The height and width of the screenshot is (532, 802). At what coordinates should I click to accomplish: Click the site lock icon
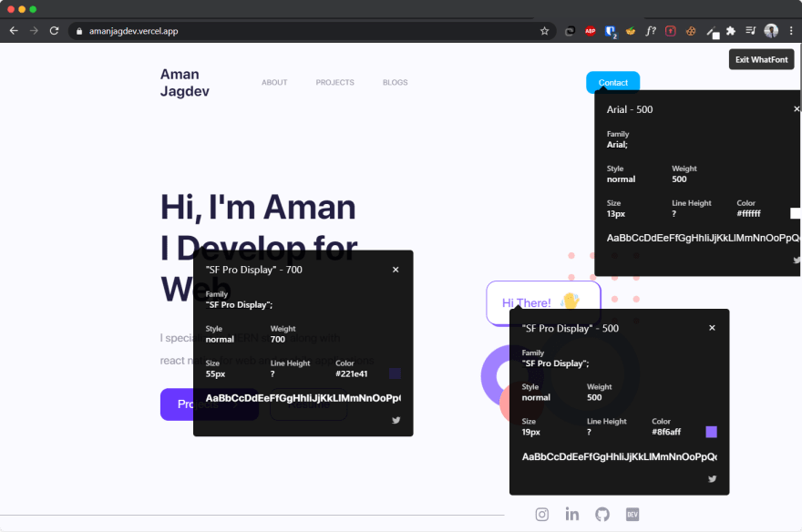click(x=78, y=31)
